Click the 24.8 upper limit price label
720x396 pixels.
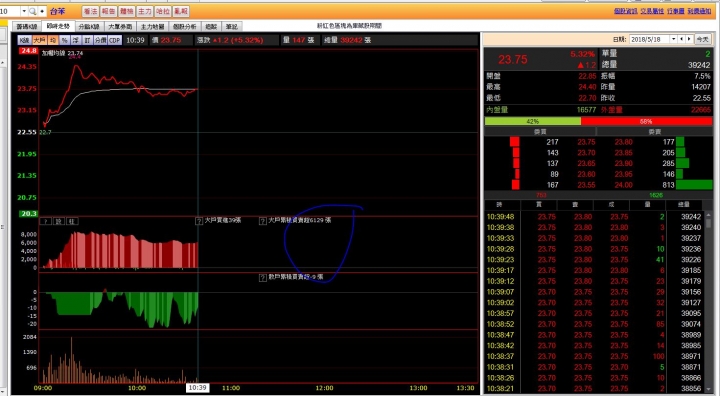[28, 51]
